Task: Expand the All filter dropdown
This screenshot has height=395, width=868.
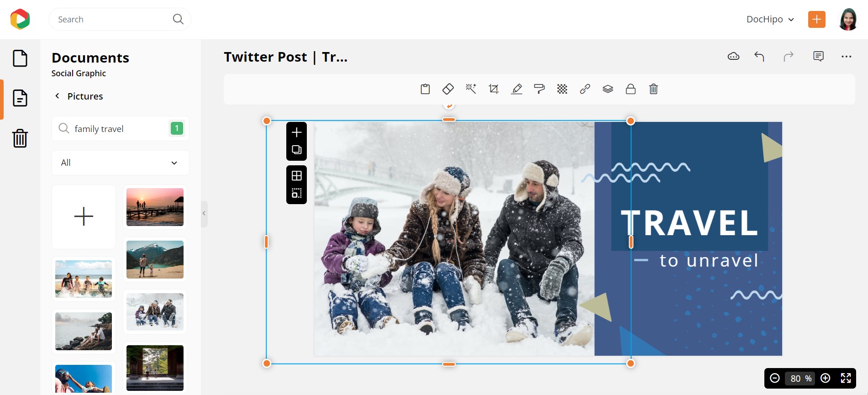Action: click(x=121, y=163)
